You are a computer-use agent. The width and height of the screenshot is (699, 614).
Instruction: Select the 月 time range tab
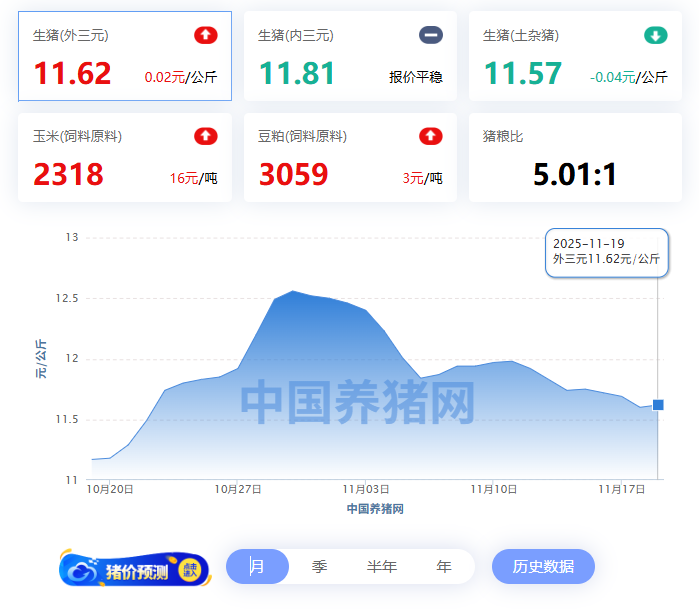tap(257, 567)
